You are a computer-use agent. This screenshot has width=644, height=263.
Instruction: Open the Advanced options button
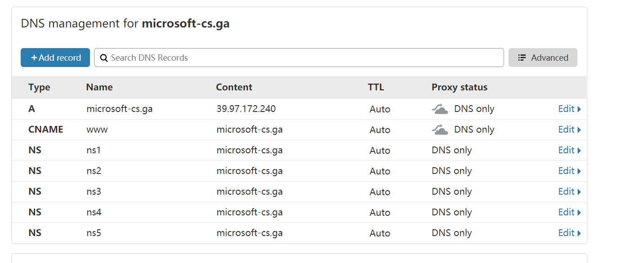[x=543, y=58]
